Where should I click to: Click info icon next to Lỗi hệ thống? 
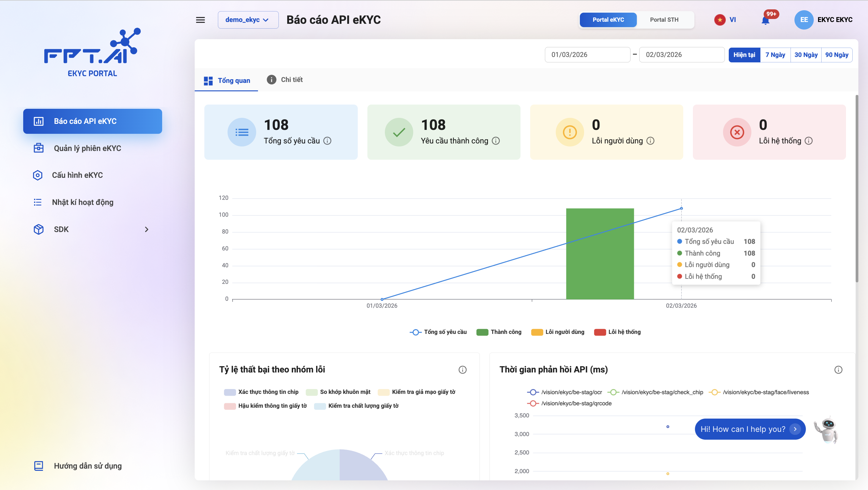pos(809,141)
